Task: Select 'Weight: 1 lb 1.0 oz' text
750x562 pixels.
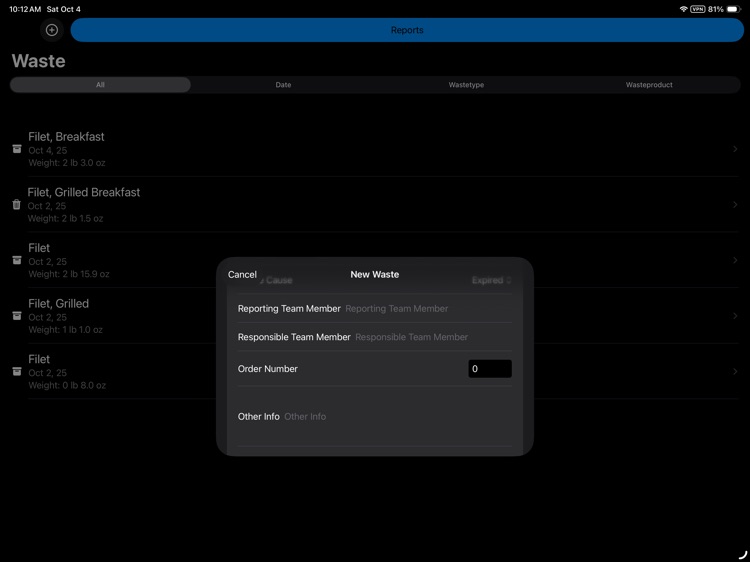Action: (x=65, y=330)
